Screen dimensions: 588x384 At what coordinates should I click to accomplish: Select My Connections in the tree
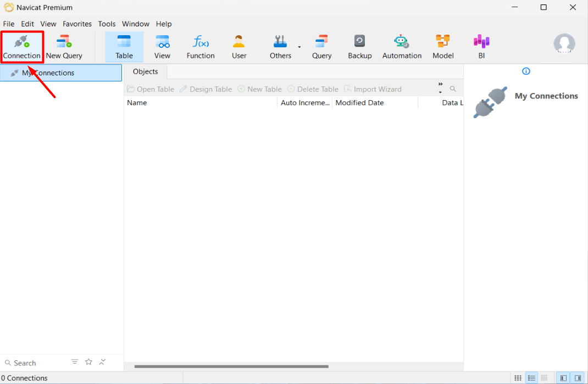point(61,73)
